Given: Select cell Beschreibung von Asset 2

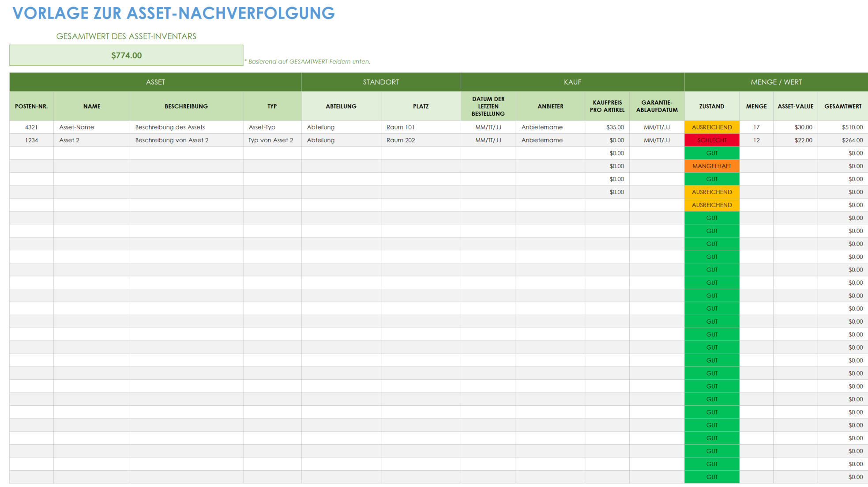Looking at the screenshot, I should pos(186,140).
